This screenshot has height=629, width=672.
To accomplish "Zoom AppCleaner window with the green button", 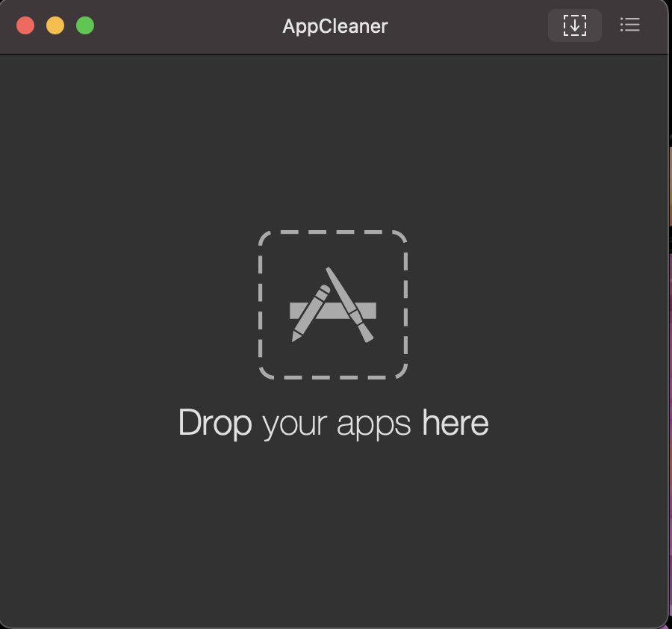I will tap(85, 25).
